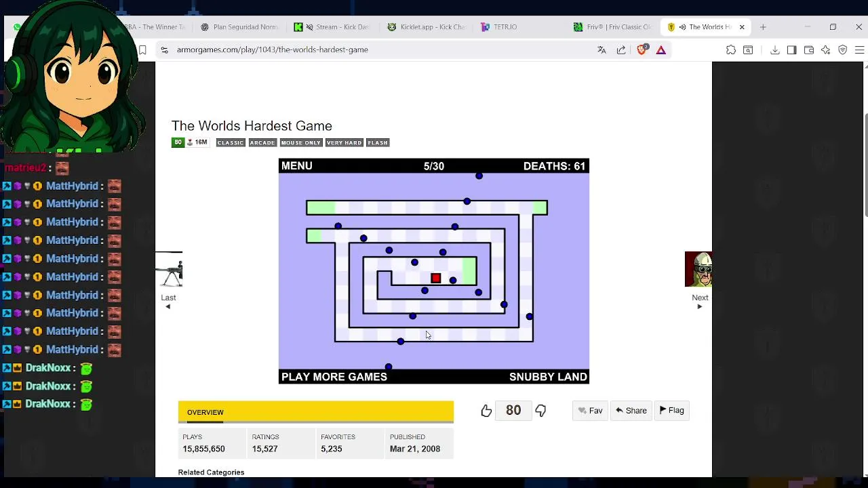Open Brave Shields lion icon
This screenshot has height=488, width=868.
click(x=642, y=49)
